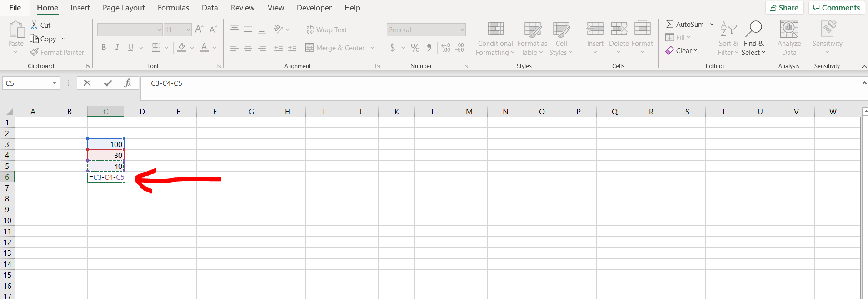
Task: Click the Sensitivity icon
Action: click(x=828, y=29)
